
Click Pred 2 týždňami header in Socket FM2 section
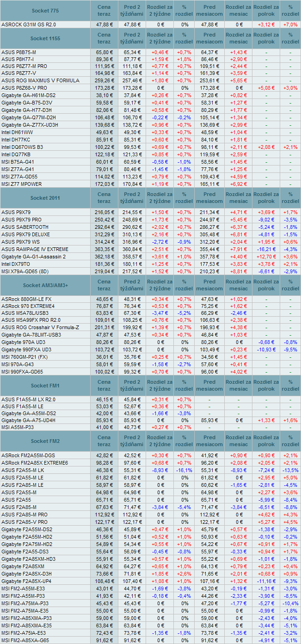click(x=132, y=441)
